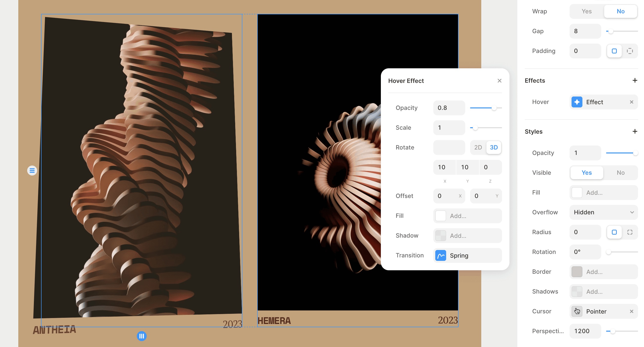This screenshot has width=644, height=347.
Task: Open the Overflow Hidden dropdown
Action: pos(603,212)
